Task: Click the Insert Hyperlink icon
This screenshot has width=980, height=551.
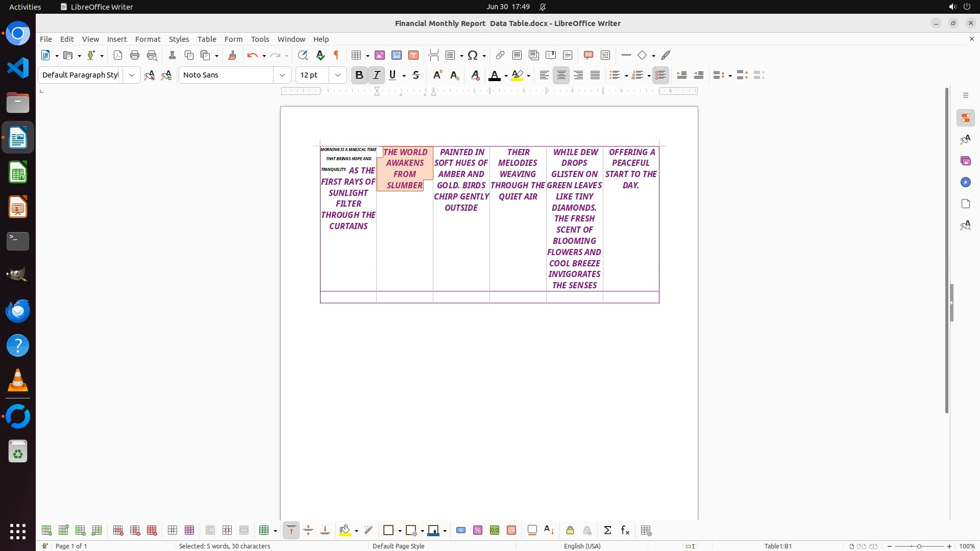Action: (x=500, y=55)
